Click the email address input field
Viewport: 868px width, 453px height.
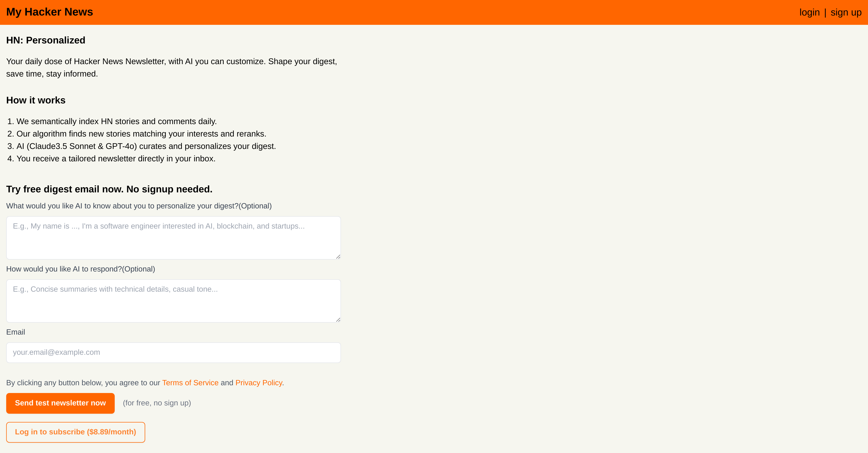173,352
